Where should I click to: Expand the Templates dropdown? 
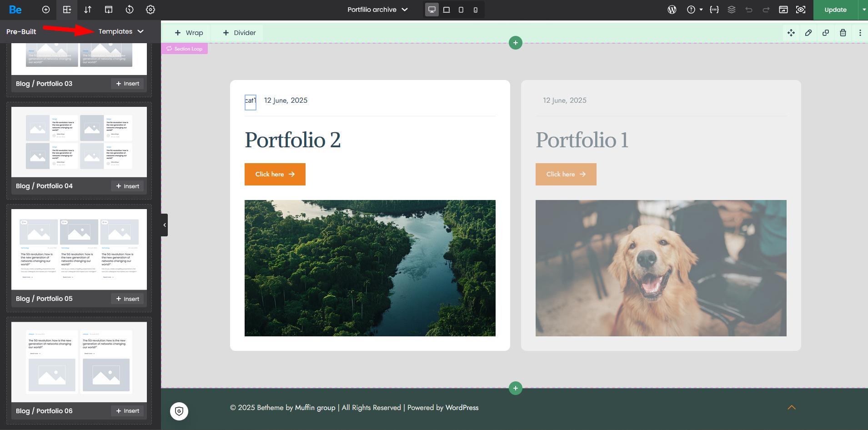click(x=121, y=31)
